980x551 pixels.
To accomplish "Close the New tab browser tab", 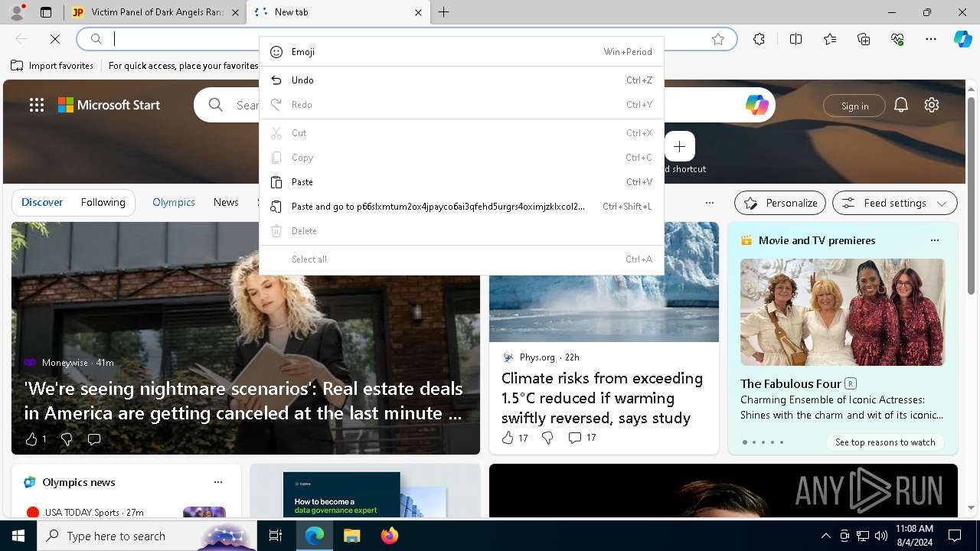I will click(x=418, y=12).
